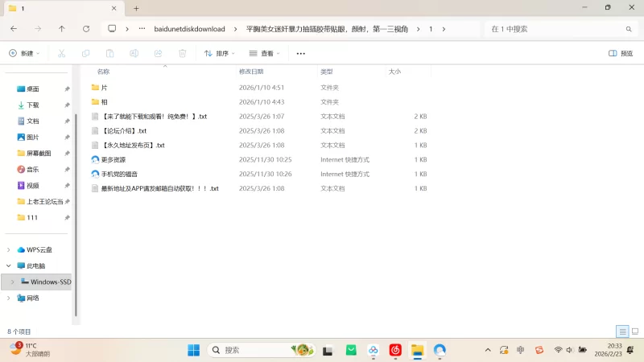Click the 新建 new item button

click(x=23, y=53)
